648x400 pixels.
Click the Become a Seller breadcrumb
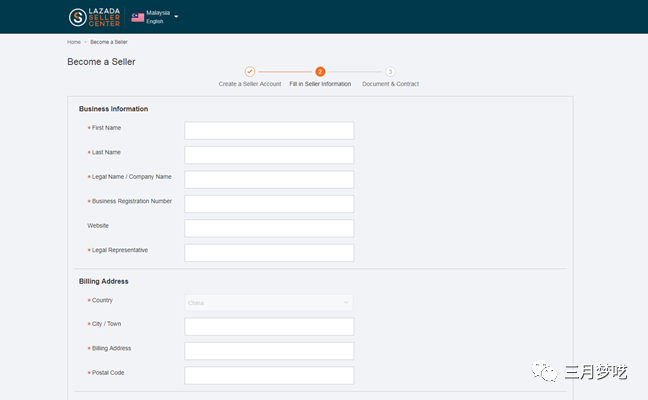[109, 43]
